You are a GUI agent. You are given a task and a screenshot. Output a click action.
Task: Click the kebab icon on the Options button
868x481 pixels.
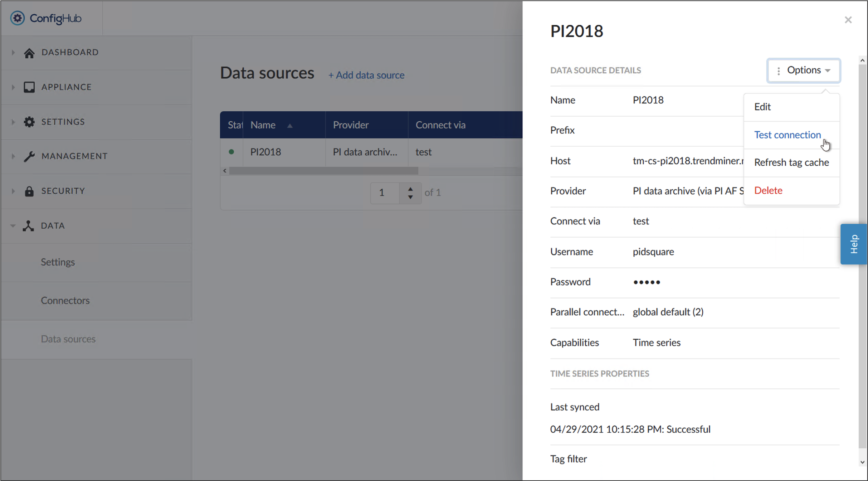tap(779, 71)
